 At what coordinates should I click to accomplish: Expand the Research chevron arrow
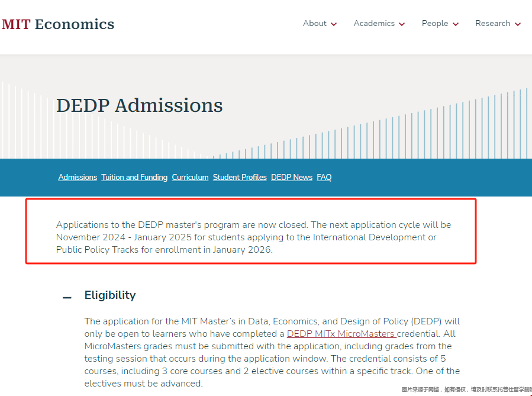coord(518,24)
